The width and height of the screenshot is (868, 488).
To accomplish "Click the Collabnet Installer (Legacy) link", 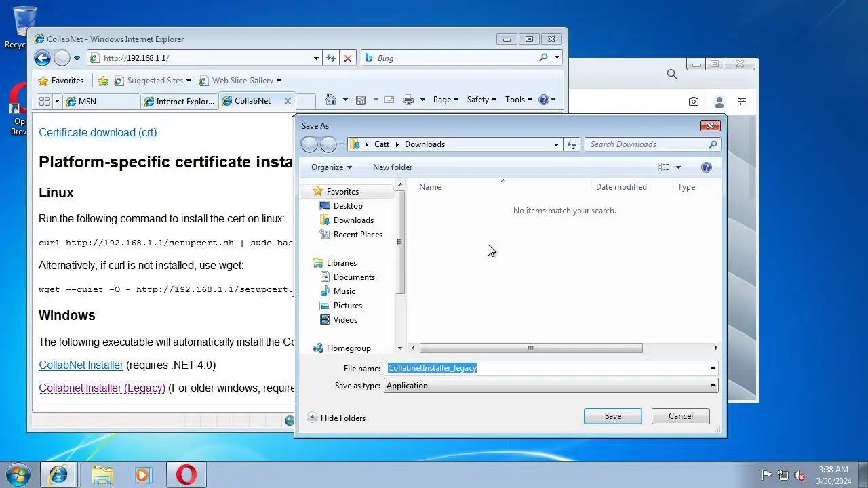I will (x=102, y=388).
